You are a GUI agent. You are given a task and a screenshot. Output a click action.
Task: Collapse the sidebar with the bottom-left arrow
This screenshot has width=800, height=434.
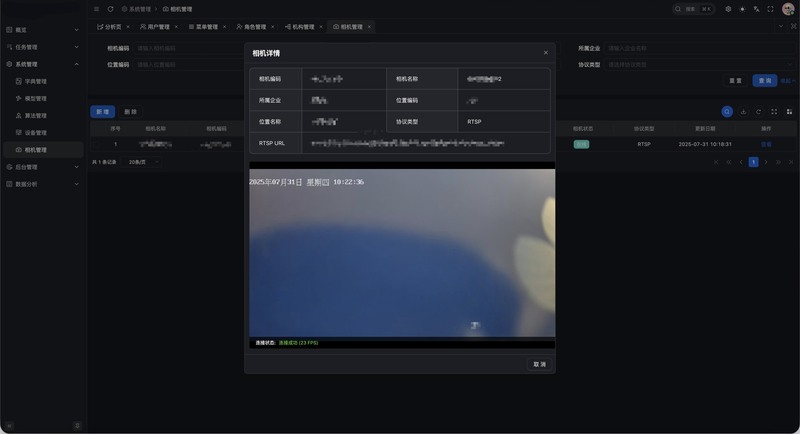[9, 425]
